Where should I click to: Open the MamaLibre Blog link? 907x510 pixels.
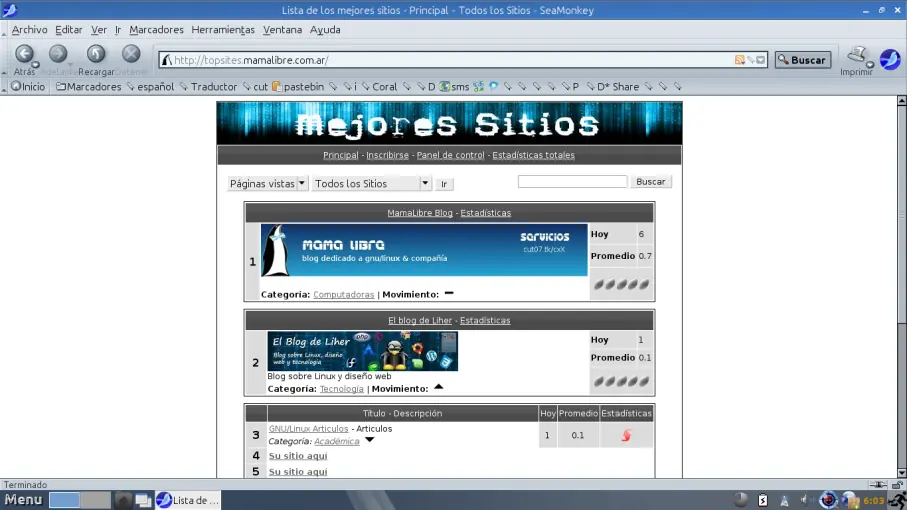coord(420,213)
